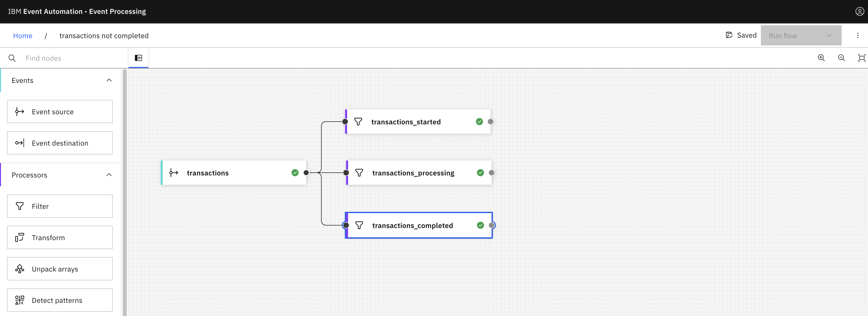The image size is (868, 316).
Task: Click the transactions_completed input port
Action: coord(346,225)
